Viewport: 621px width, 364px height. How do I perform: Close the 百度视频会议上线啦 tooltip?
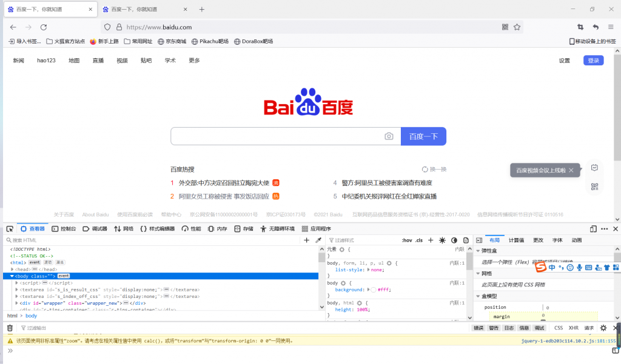click(x=571, y=170)
